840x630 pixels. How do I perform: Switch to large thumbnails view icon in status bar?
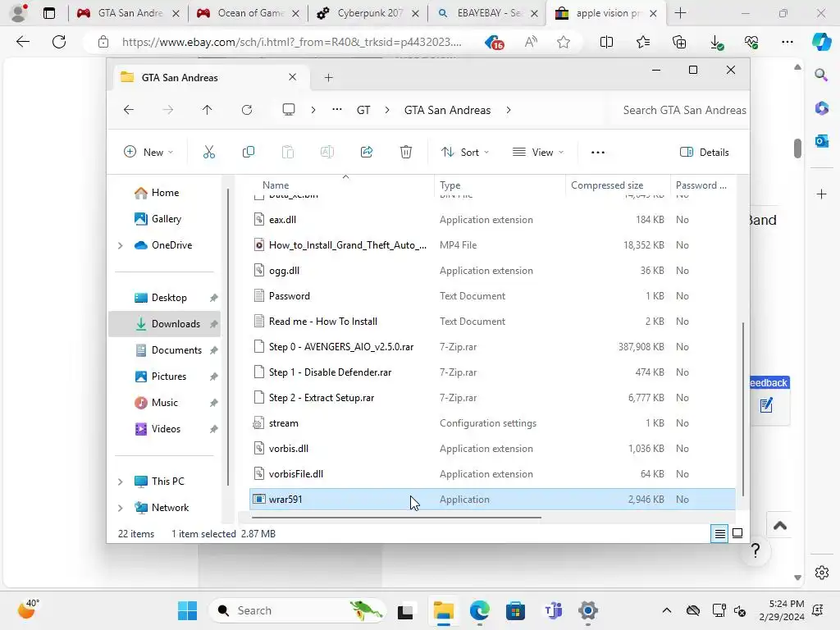pos(737,533)
